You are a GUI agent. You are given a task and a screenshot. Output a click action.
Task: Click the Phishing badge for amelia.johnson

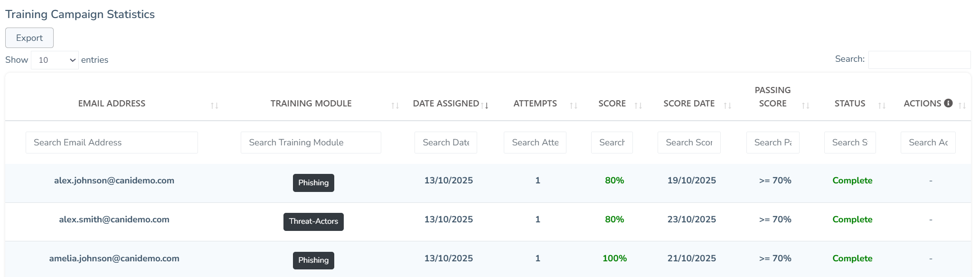tap(313, 260)
